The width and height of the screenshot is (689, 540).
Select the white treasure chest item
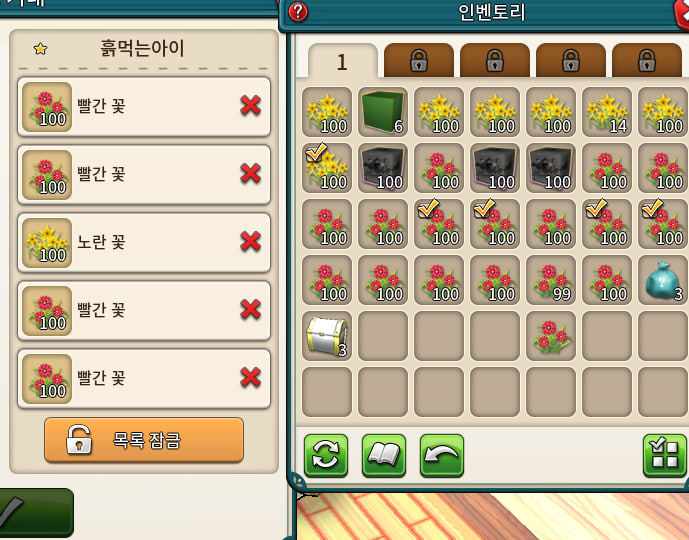pyautogui.click(x=327, y=336)
